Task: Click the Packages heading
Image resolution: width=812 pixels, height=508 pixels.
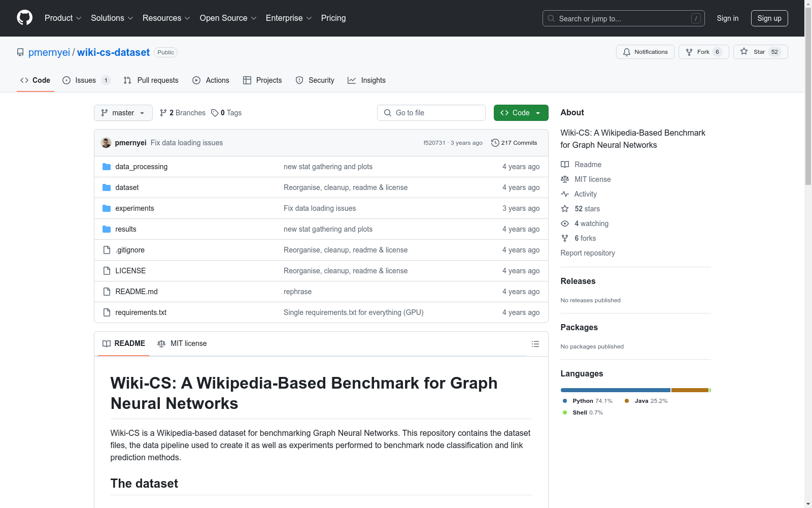Action: (x=579, y=327)
